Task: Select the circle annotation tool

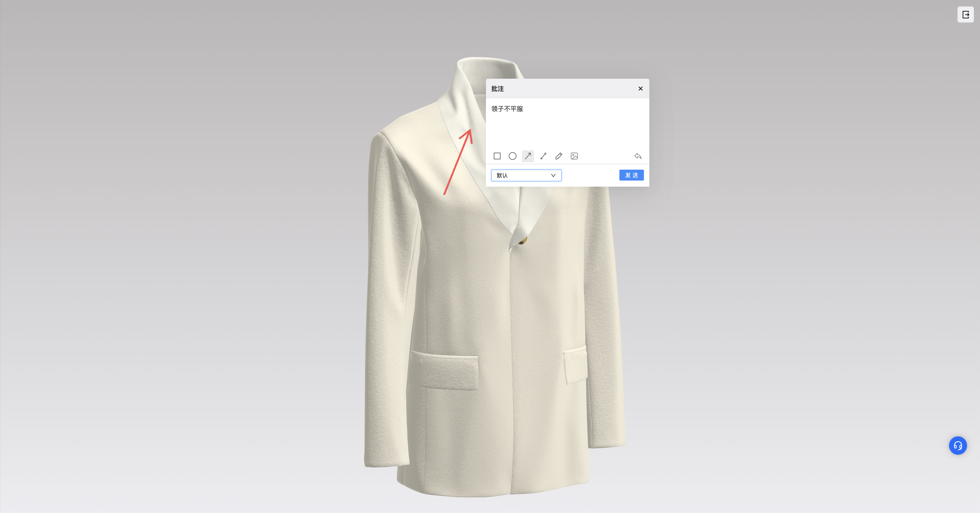Action: coord(512,156)
